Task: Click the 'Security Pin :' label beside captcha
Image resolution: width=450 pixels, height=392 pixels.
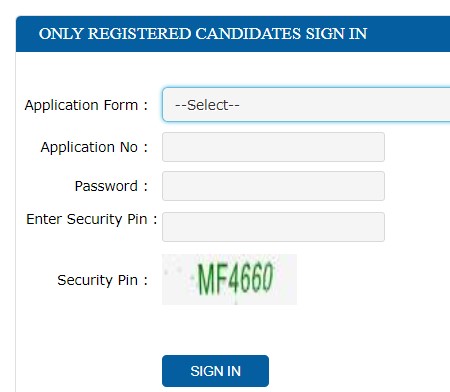Action: coord(103,280)
